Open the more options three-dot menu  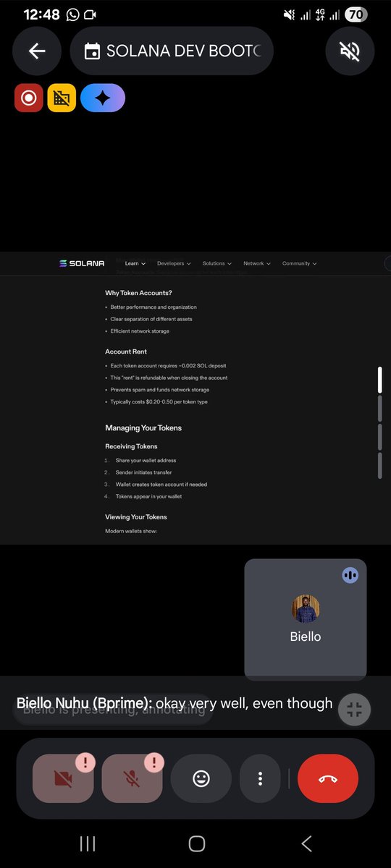click(x=260, y=778)
